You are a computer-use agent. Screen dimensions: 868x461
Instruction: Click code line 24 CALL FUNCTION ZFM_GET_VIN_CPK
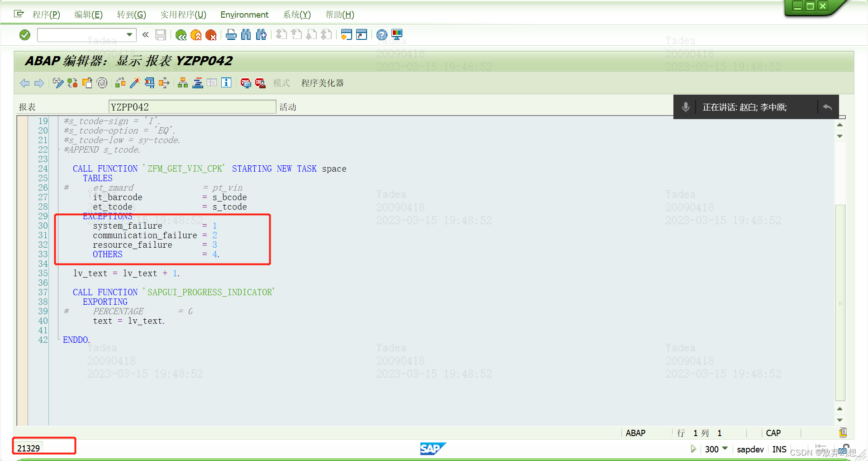(x=210, y=168)
